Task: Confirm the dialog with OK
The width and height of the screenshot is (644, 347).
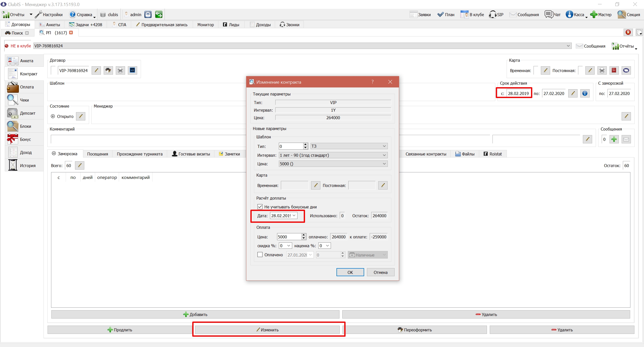Action: pos(350,272)
